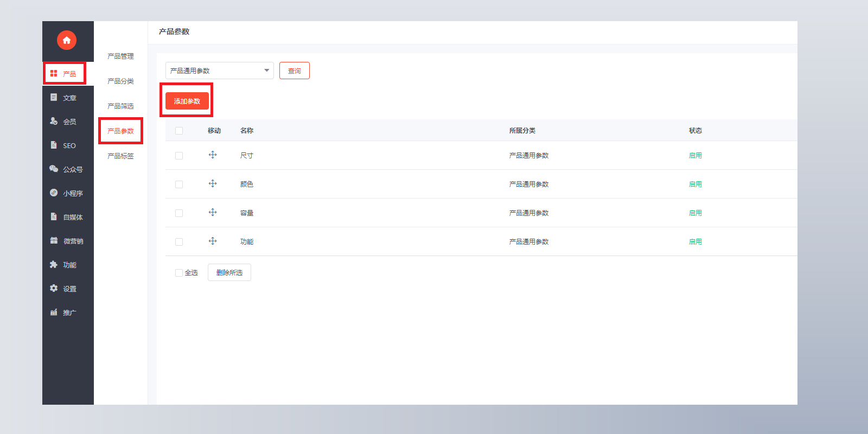Image resolution: width=868 pixels, height=434 pixels.
Task: Click the 产品 grid icon in sidebar
Action: [54, 73]
